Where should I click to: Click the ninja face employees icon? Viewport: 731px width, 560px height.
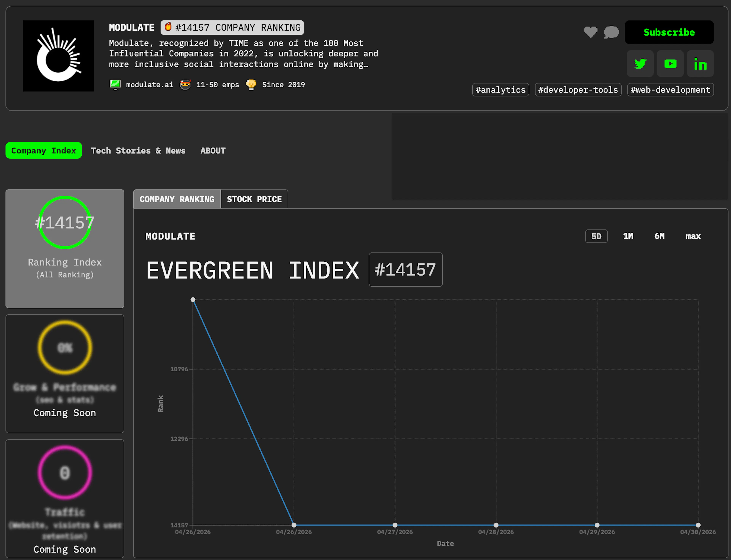[x=185, y=85]
